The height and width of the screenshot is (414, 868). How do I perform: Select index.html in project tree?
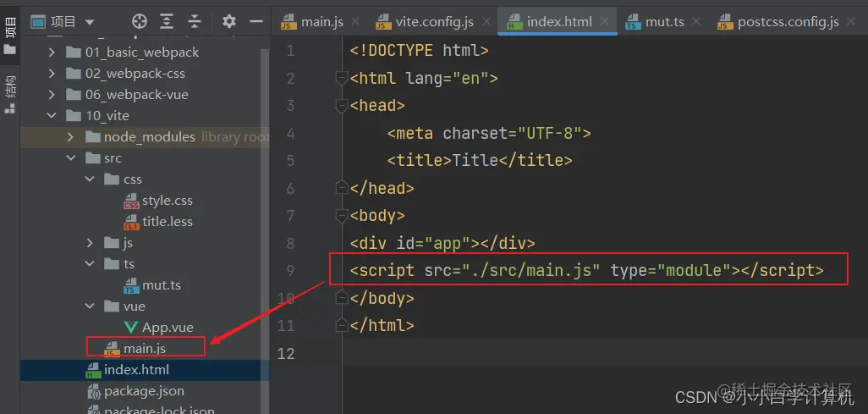tap(137, 370)
